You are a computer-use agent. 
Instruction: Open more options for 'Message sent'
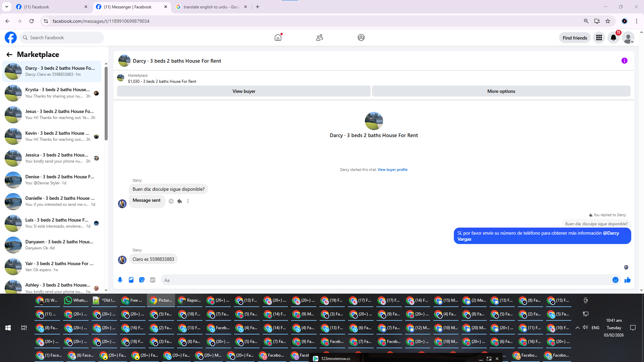(x=188, y=201)
